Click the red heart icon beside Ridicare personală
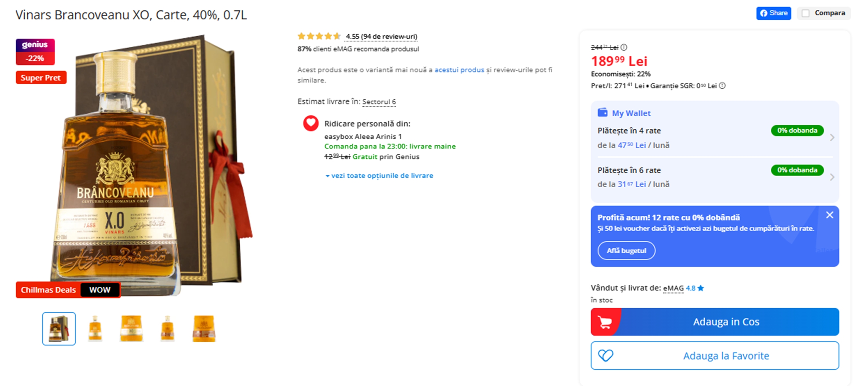 click(311, 124)
